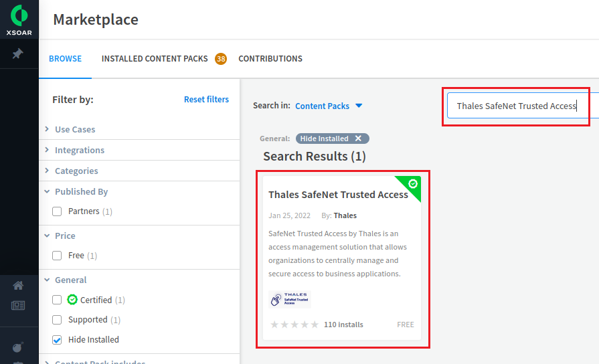
Task: Expand the Integrations filter section
Action: coord(79,150)
